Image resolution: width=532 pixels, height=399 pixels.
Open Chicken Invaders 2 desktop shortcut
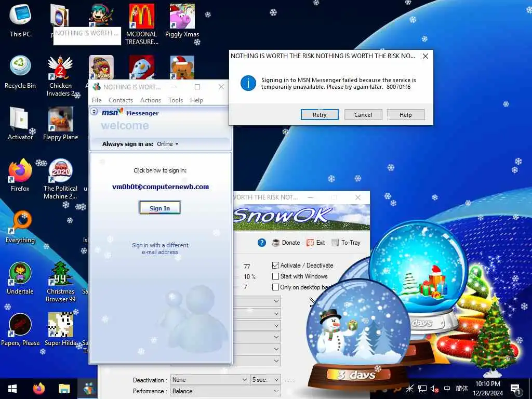pos(60,76)
